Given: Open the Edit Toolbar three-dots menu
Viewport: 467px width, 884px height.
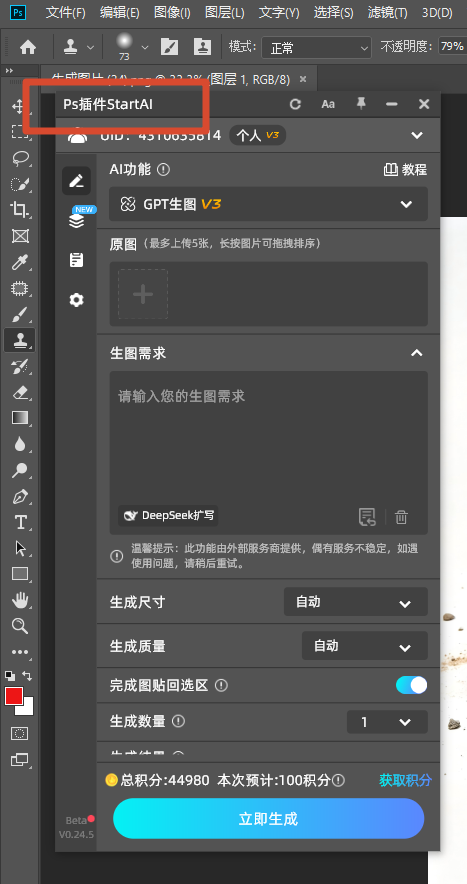Looking at the screenshot, I should 20,652.
